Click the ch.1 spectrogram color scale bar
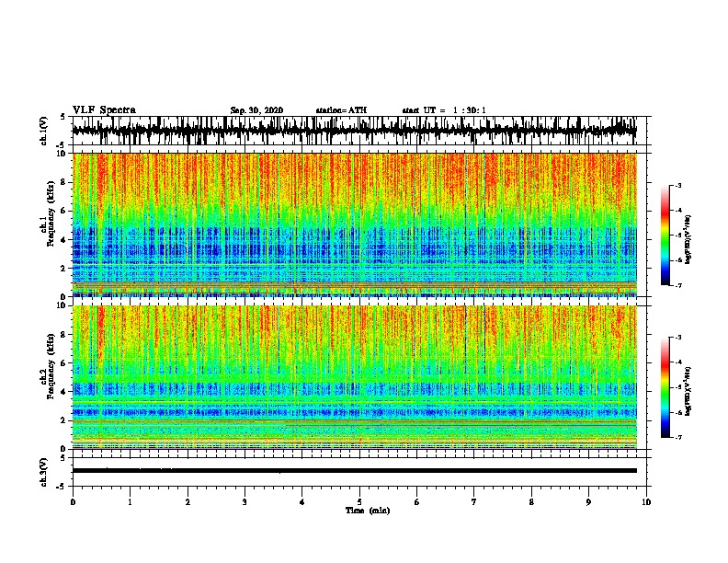728x563 pixels. pos(665,236)
